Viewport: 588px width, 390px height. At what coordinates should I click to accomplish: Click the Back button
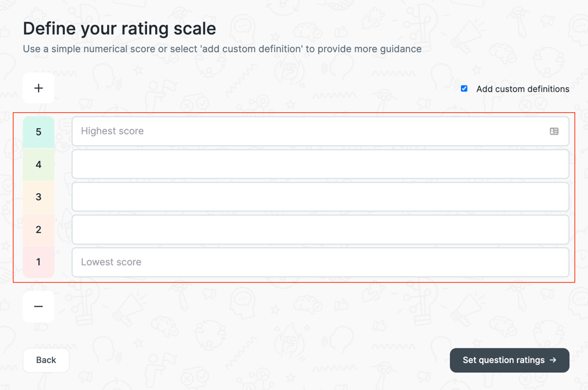coord(46,360)
